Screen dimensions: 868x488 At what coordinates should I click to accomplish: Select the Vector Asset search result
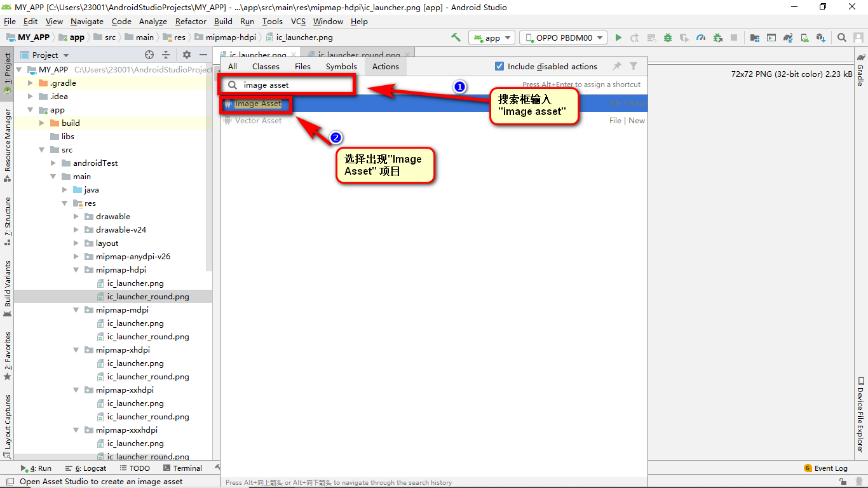coord(434,121)
